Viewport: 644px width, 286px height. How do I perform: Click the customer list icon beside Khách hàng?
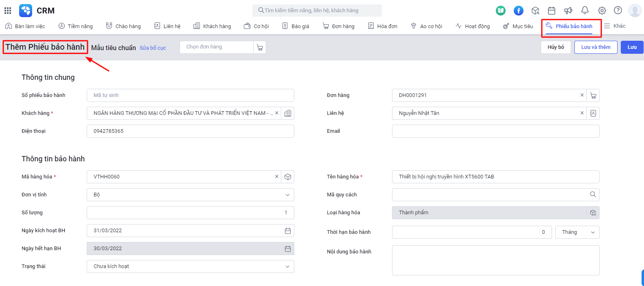(x=288, y=113)
